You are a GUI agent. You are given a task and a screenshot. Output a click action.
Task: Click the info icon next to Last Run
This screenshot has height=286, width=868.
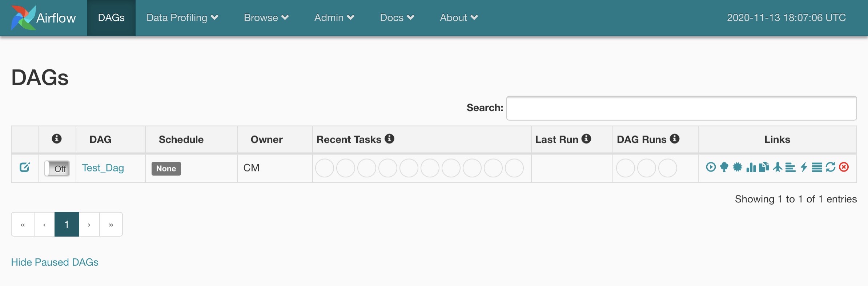click(x=586, y=138)
